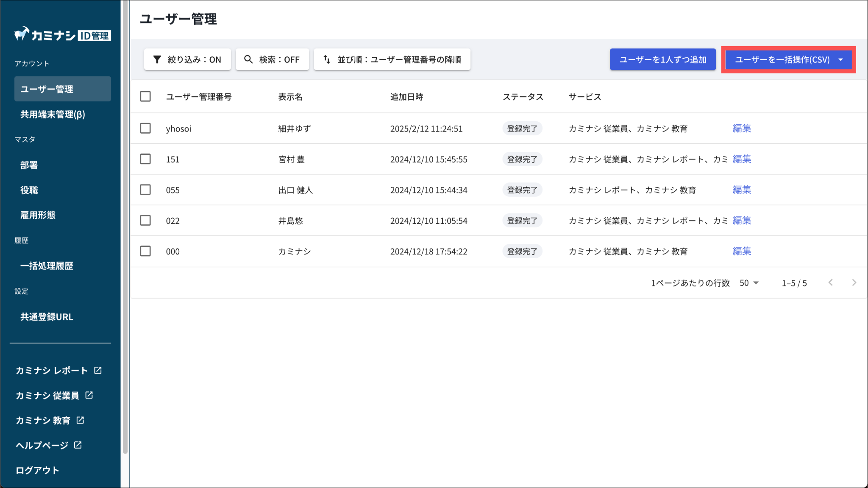
Task: Click 編集 for user 151
Action: [742, 159]
